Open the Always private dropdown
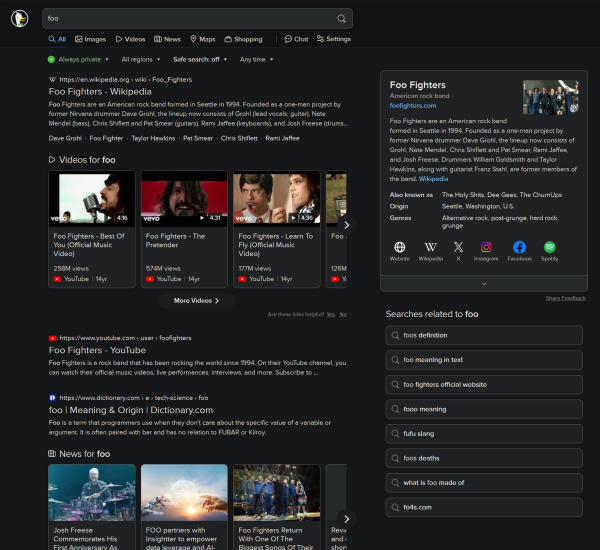This screenshot has width=600, height=550. tap(78, 59)
